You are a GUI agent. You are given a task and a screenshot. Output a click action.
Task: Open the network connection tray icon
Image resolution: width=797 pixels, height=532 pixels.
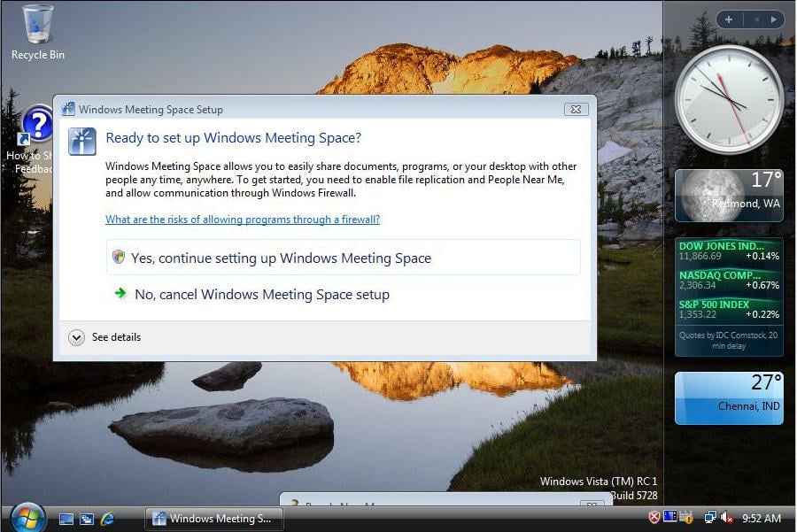tap(710, 517)
